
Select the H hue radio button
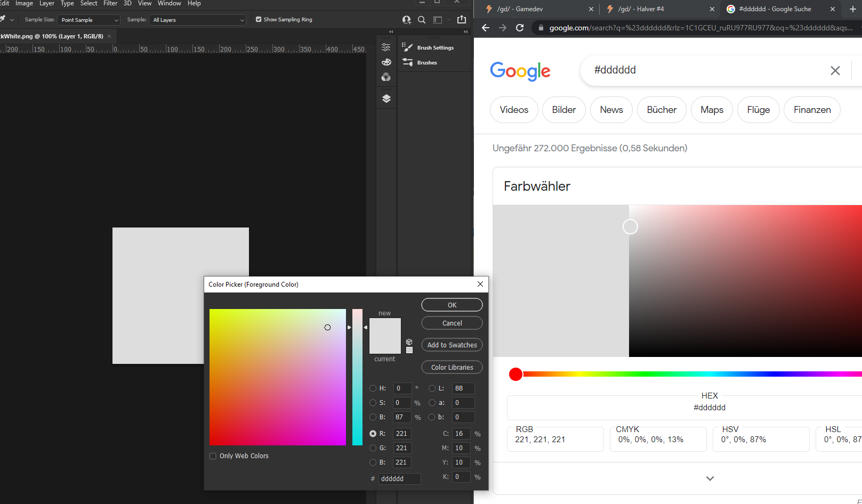tap(373, 388)
